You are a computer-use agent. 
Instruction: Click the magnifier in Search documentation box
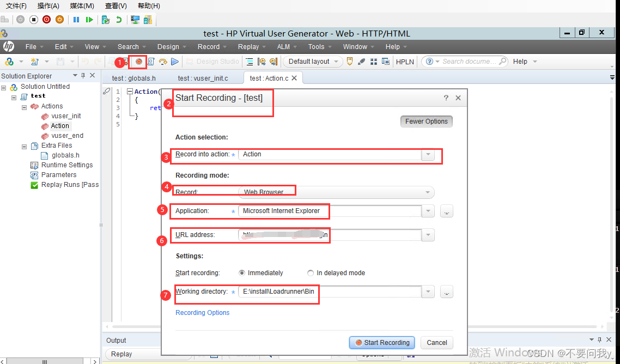coord(502,62)
